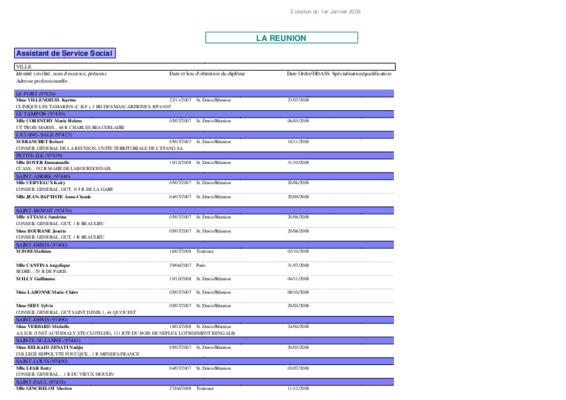Click the Extraction du 1er Janvier 2009 text
The height and width of the screenshot is (400, 566).
pyautogui.click(x=325, y=12)
